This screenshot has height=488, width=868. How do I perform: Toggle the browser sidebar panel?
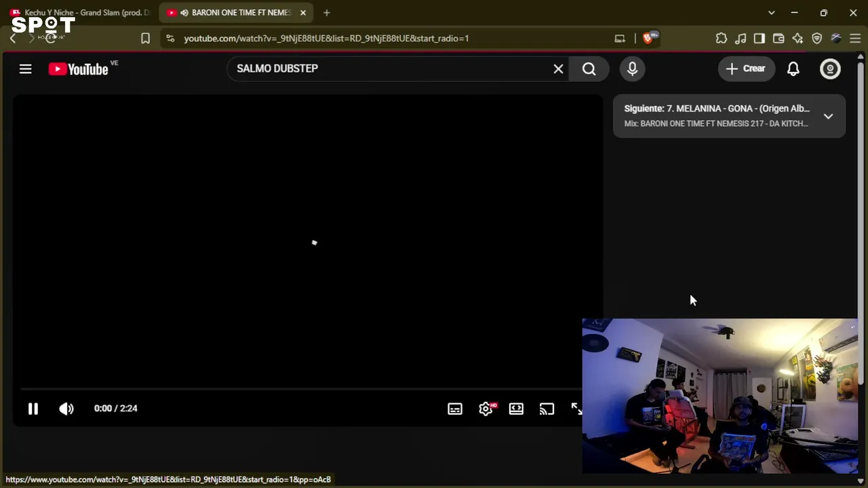point(759,39)
